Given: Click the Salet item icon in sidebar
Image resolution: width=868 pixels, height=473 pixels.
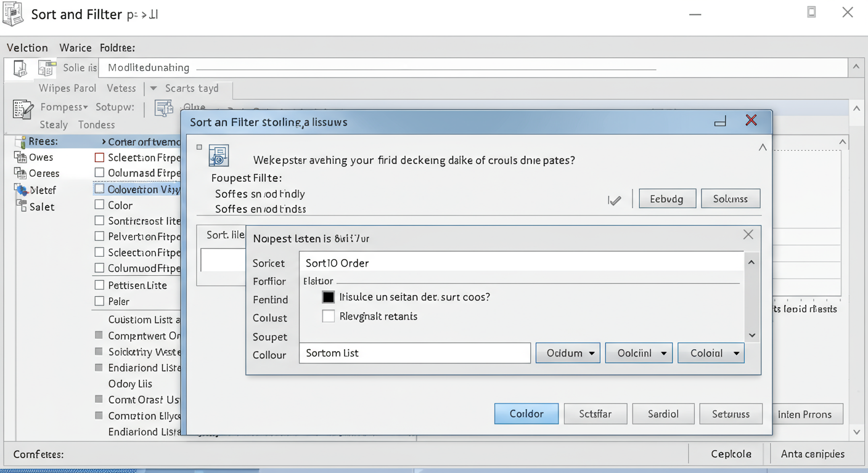Looking at the screenshot, I should tap(21, 206).
